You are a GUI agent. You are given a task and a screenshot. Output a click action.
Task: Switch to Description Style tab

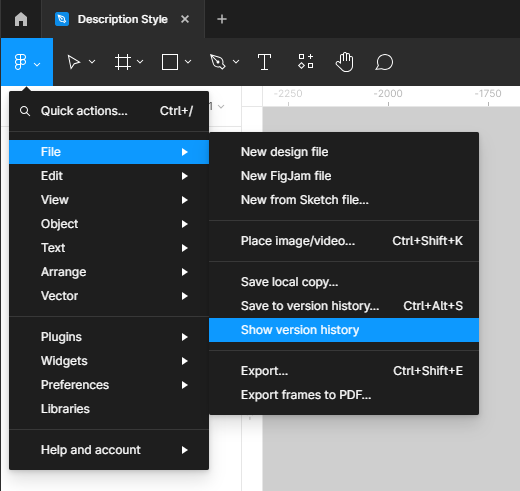pyautogui.click(x=123, y=19)
